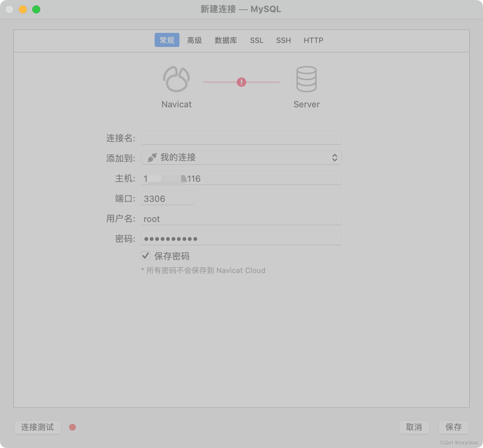Open the HTTP tab
This screenshot has width=483, height=448.
[x=314, y=40]
